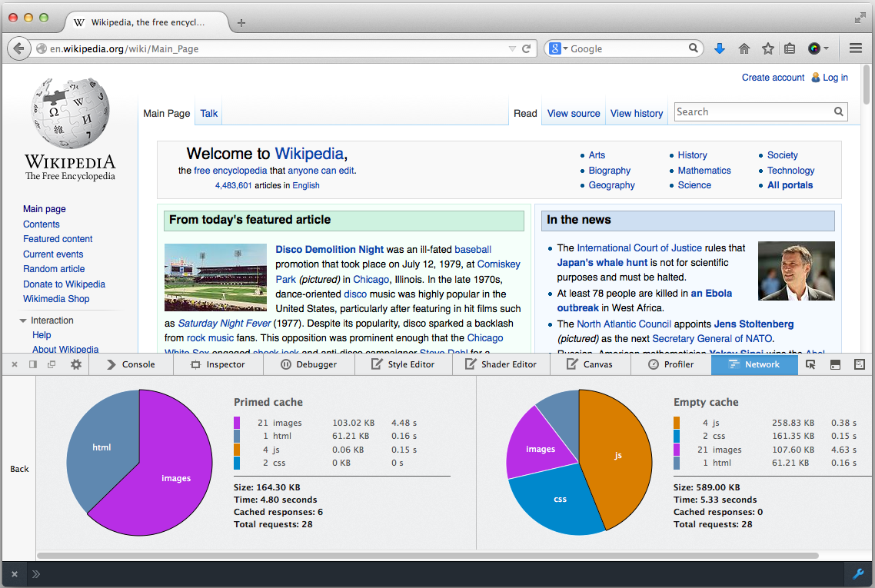Switch to the Console tab

131,364
